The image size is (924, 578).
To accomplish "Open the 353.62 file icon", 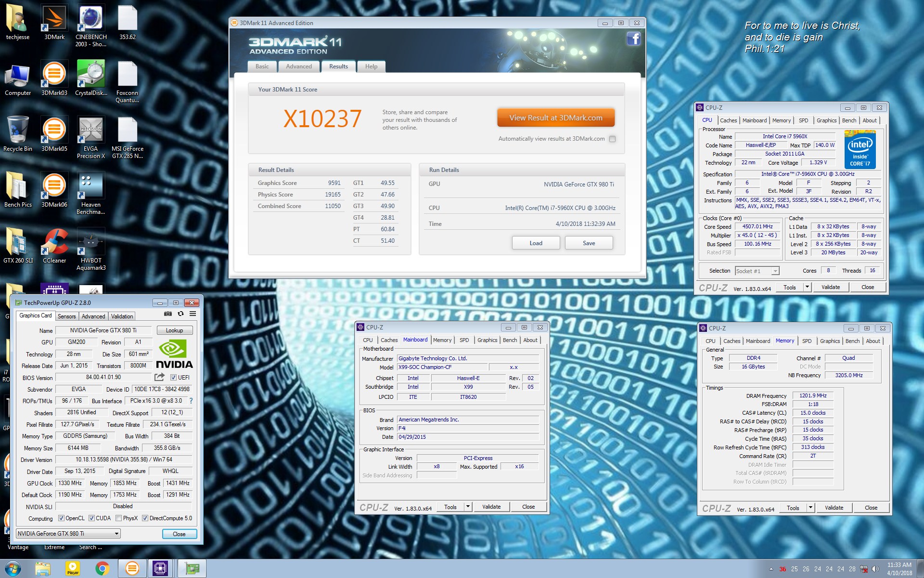I will [x=128, y=23].
